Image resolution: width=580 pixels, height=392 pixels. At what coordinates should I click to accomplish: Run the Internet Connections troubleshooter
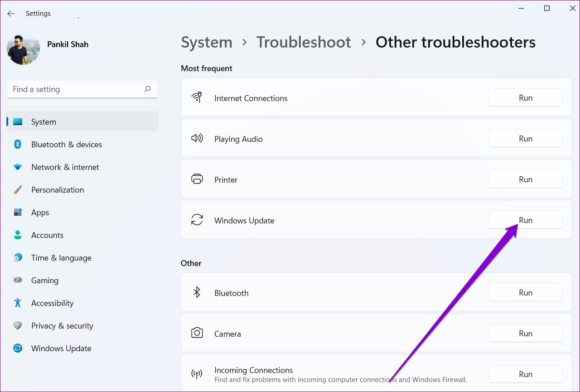(x=526, y=98)
